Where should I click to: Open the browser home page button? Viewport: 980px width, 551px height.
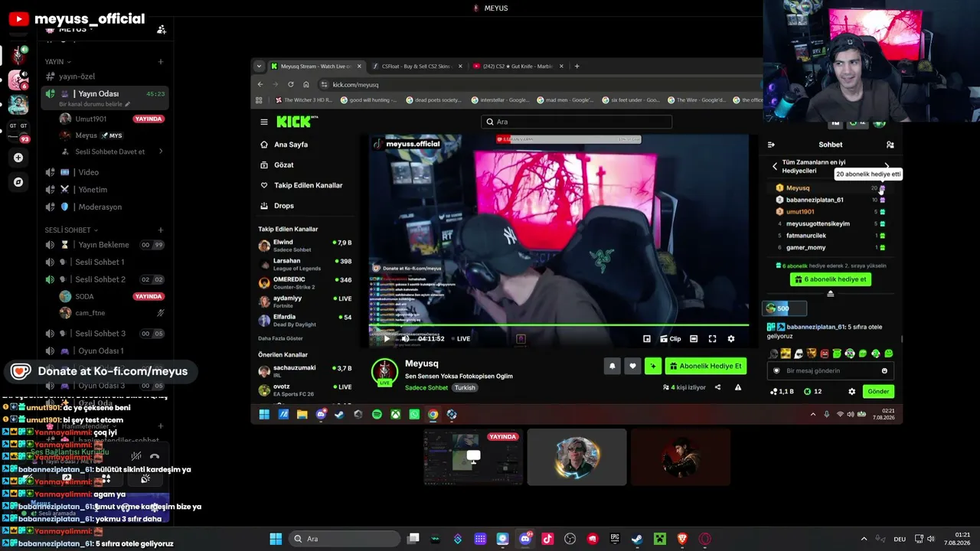click(306, 84)
